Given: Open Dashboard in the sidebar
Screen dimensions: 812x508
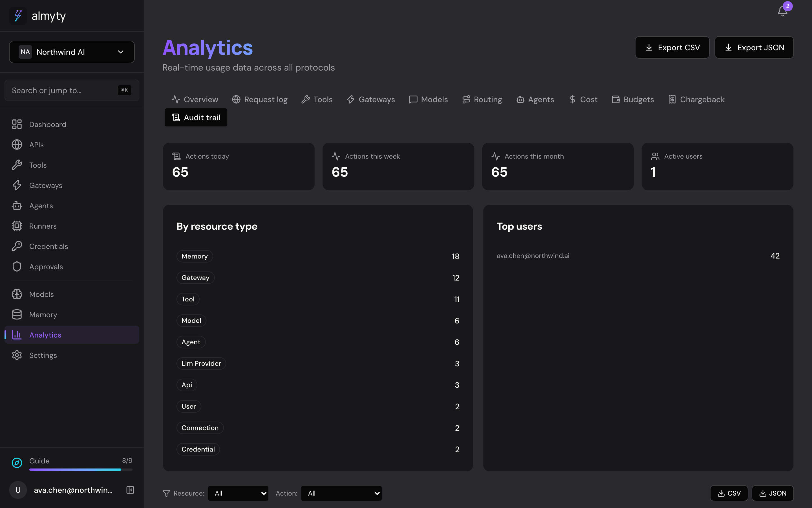Looking at the screenshot, I should (72, 124).
